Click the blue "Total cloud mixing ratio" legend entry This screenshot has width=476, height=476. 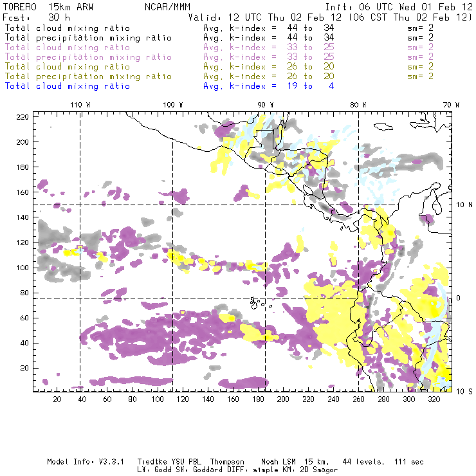click(x=68, y=86)
